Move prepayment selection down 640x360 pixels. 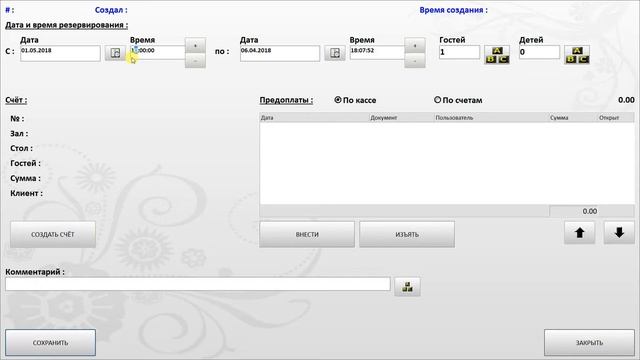point(619,233)
